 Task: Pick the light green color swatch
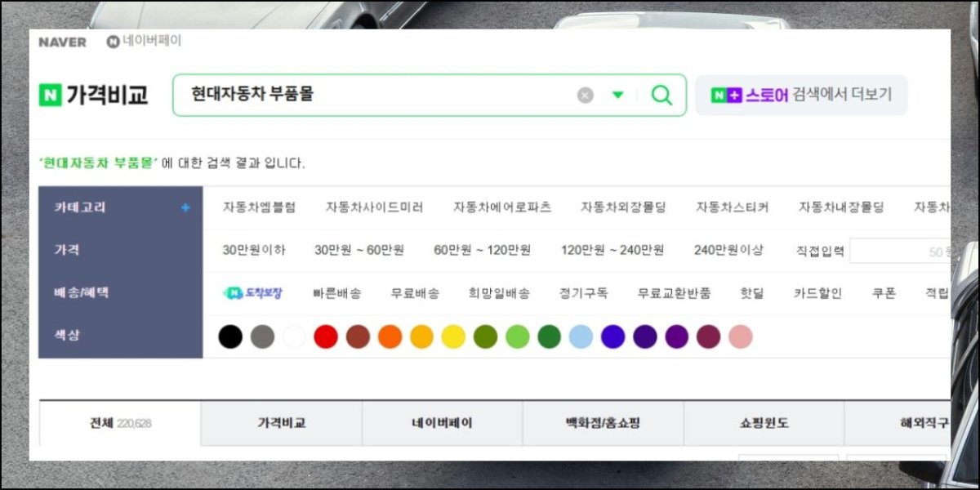pyautogui.click(x=518, y=336)
